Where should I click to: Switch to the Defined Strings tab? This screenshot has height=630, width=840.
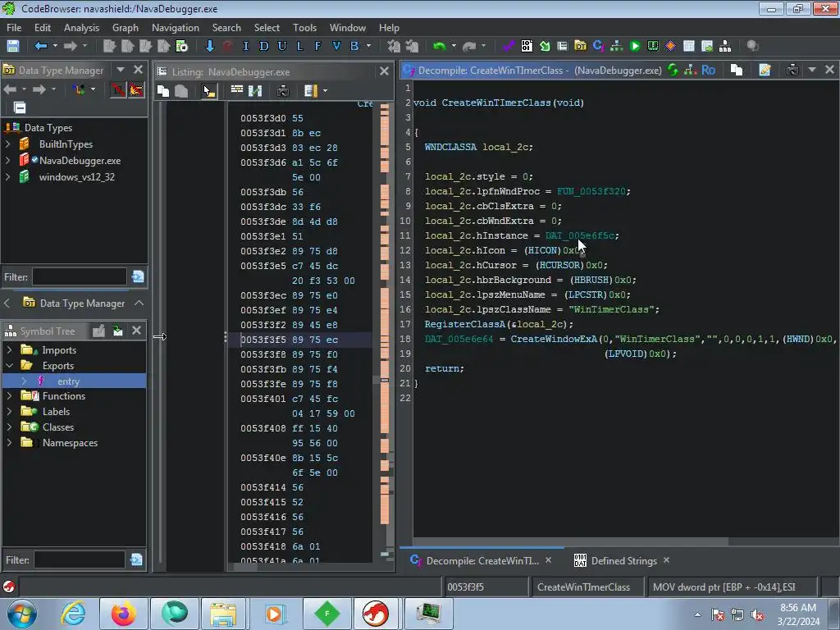623,561
